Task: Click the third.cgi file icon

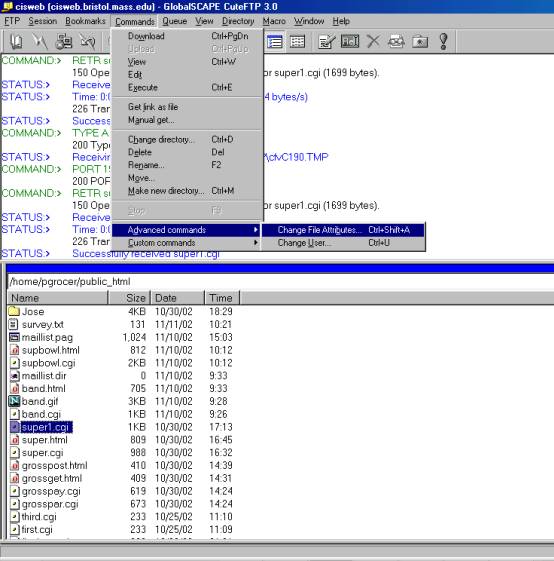Action: (14, 517)
